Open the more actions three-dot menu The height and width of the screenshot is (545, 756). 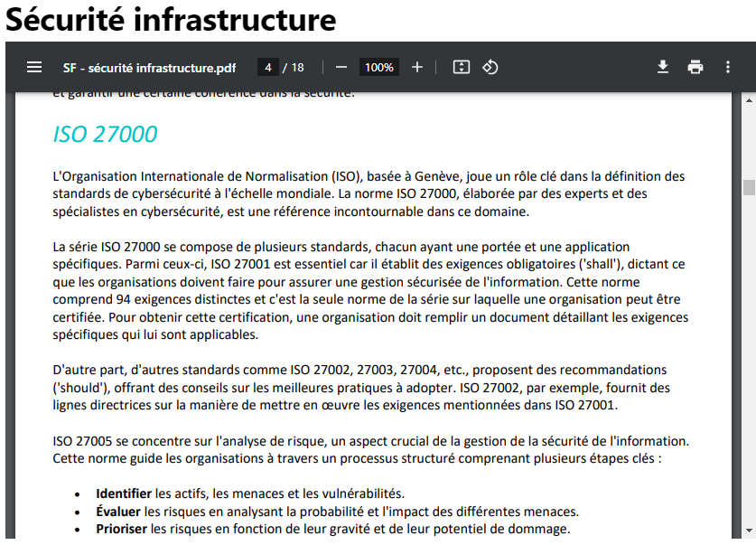click(x=728, y=68)
